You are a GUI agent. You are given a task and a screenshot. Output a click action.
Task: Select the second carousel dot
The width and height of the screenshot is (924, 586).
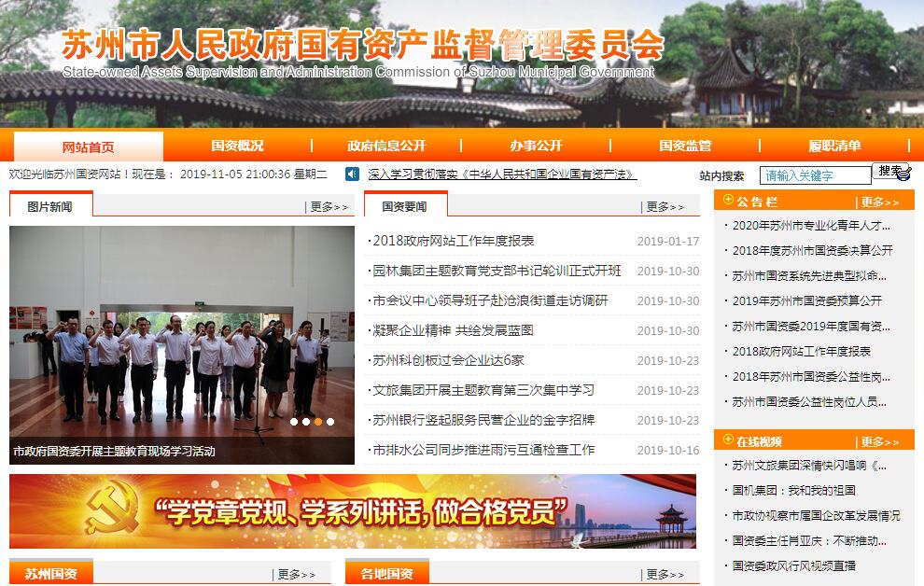coord(306,422)
